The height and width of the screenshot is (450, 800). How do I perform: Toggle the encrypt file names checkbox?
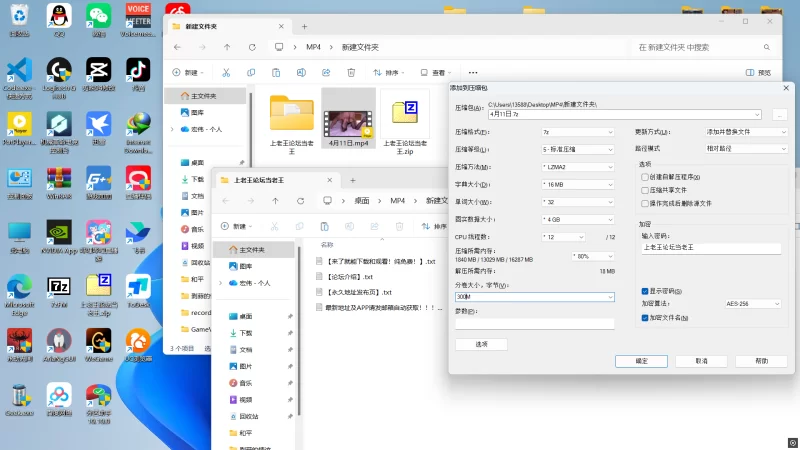[x=645, y=317]
